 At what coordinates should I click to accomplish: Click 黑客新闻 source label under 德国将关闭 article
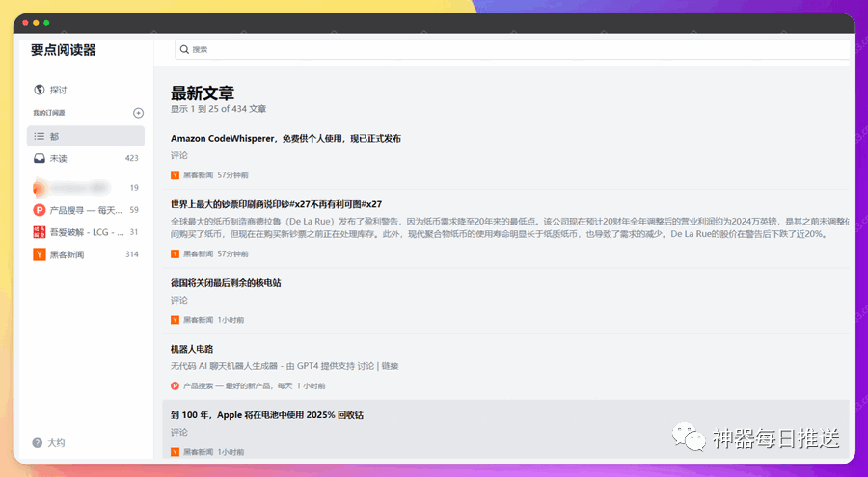[198, 320]
